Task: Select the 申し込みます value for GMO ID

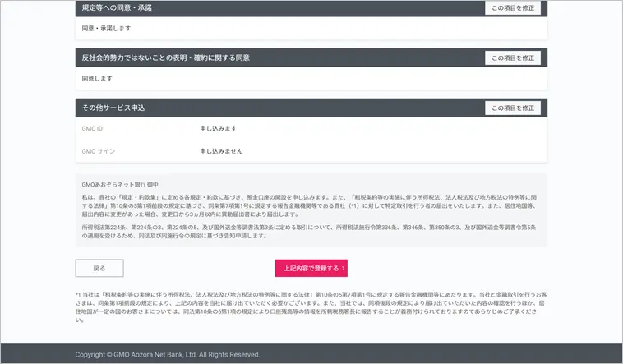Action: 218,129
